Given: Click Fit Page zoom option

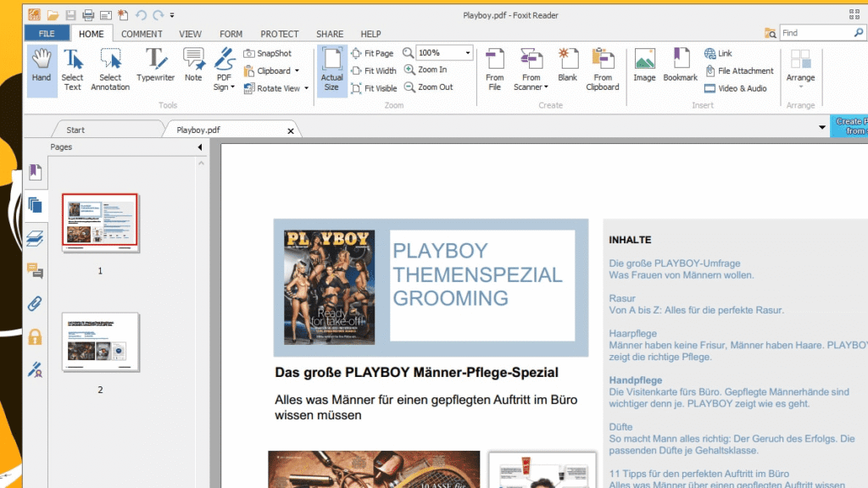Looking at the screenshot, I should [373, 53].
